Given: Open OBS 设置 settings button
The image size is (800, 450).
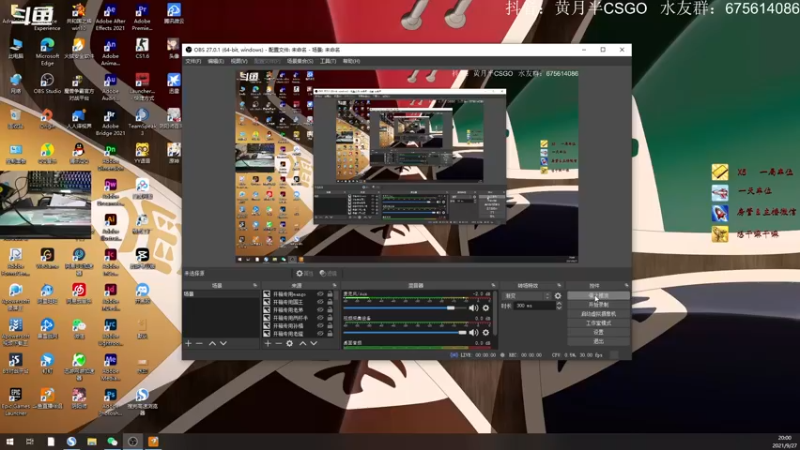Looking at the screenshot, I should [598, 332].
